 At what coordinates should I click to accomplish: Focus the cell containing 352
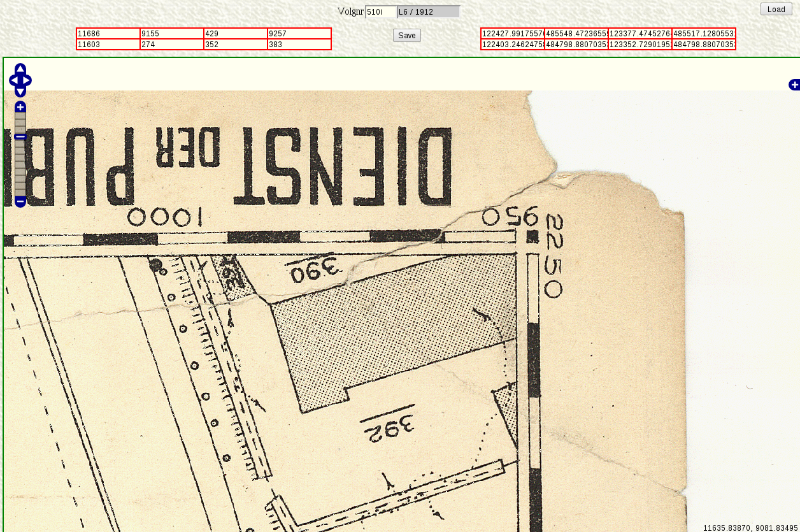[236, 45]
